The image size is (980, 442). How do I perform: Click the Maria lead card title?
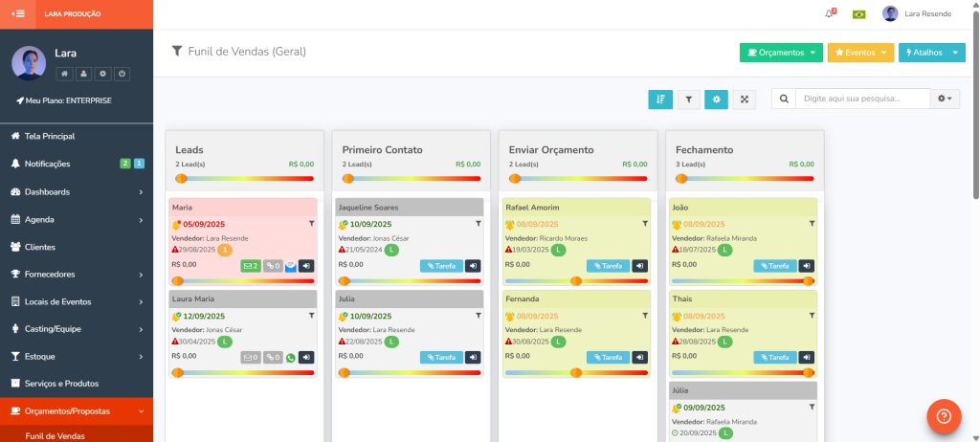click(182, 208)
